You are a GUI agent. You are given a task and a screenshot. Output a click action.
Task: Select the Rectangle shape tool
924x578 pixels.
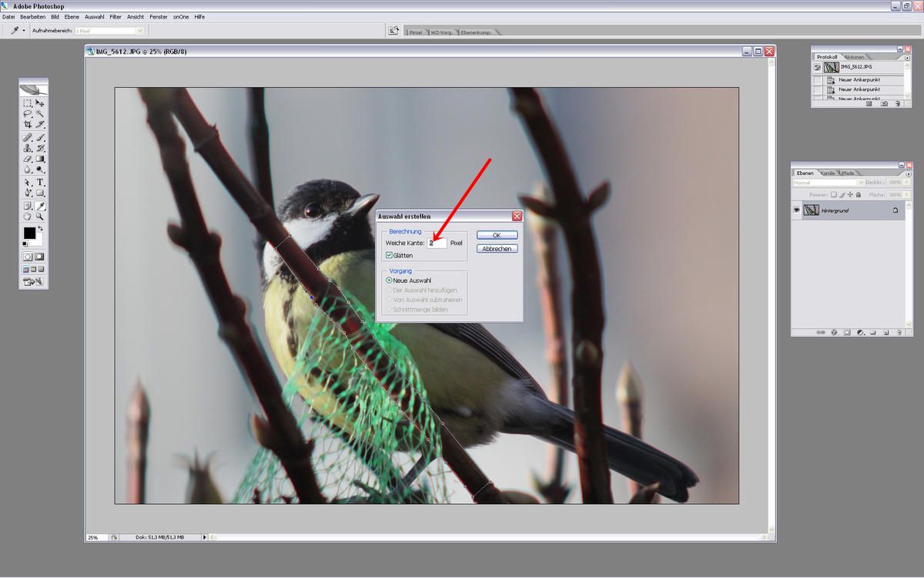40,193
